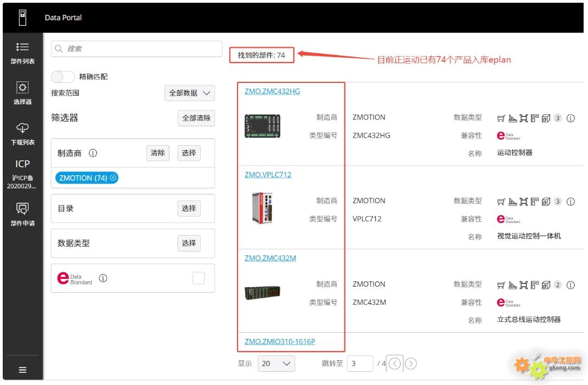
Task: Click 选择 in the manufacturer filter
Action: 189,153
